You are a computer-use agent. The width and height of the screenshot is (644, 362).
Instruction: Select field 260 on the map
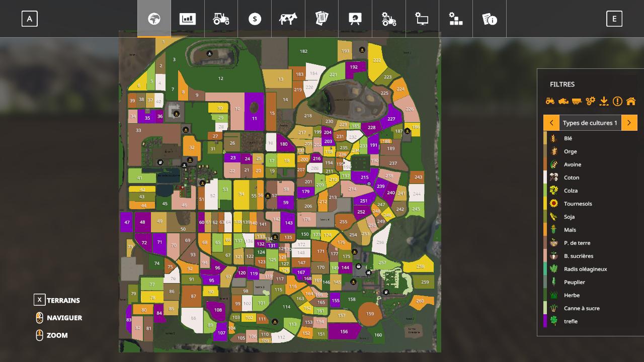click(x=420, y=301)
